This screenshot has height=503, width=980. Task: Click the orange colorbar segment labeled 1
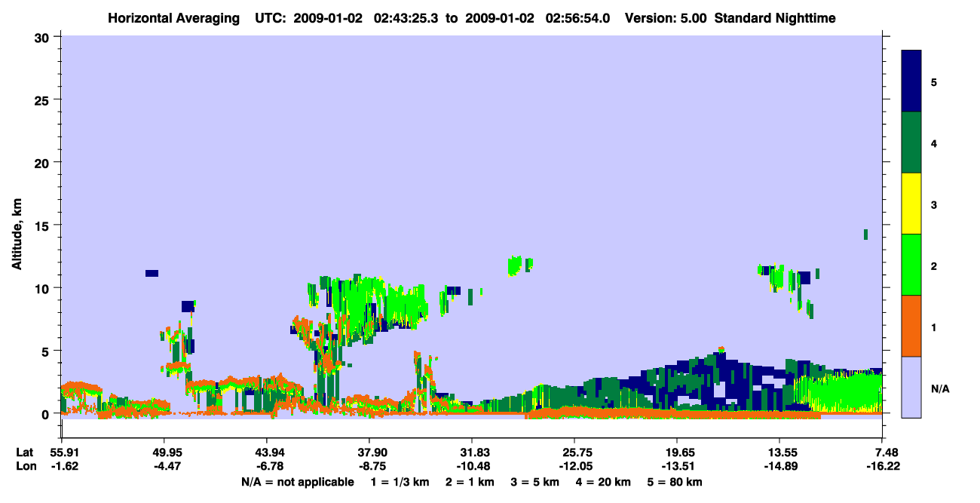(x=911, y=326)
